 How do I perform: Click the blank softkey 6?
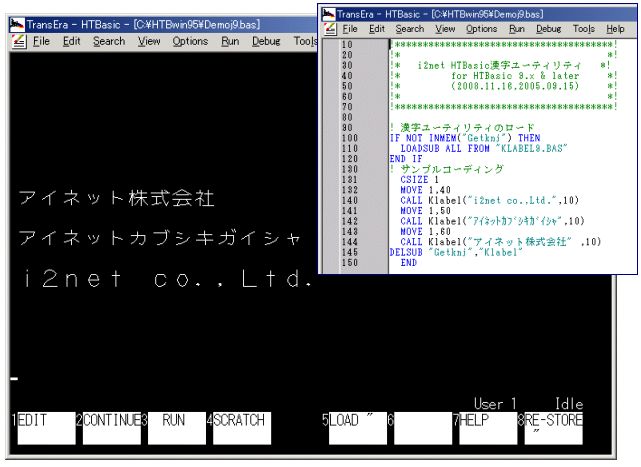[x=423, y=428]
